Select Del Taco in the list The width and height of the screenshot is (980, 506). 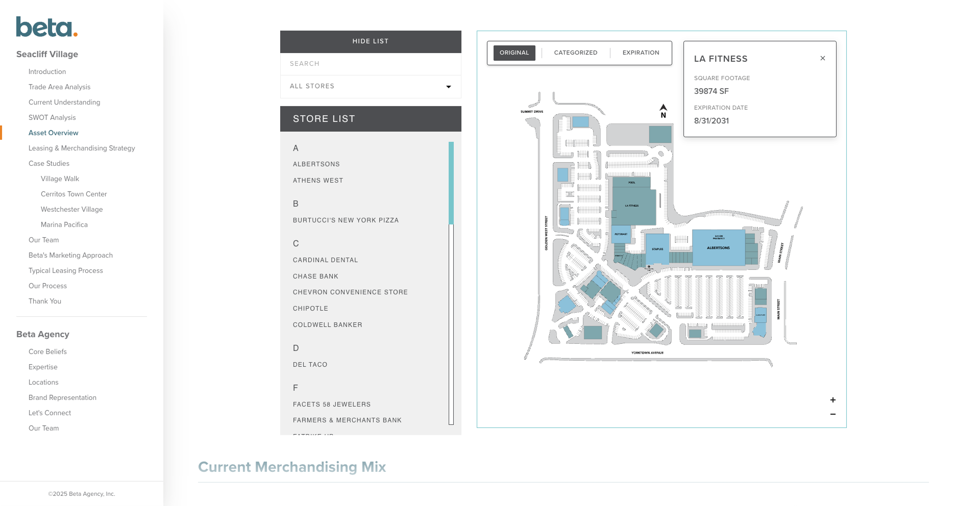[310, 365]
